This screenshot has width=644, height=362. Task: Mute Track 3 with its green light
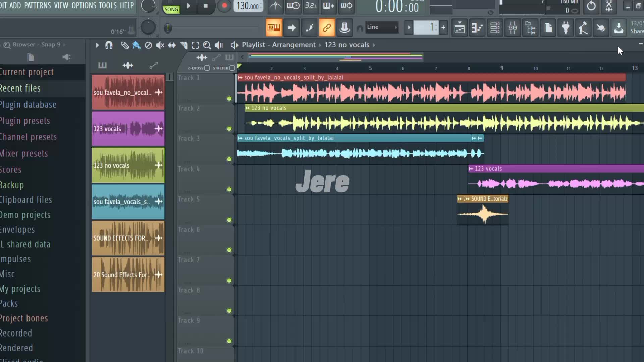pos(229,159)
